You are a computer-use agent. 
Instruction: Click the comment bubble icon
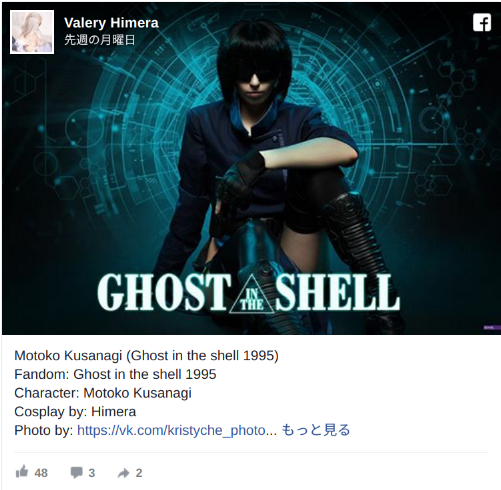76,472
